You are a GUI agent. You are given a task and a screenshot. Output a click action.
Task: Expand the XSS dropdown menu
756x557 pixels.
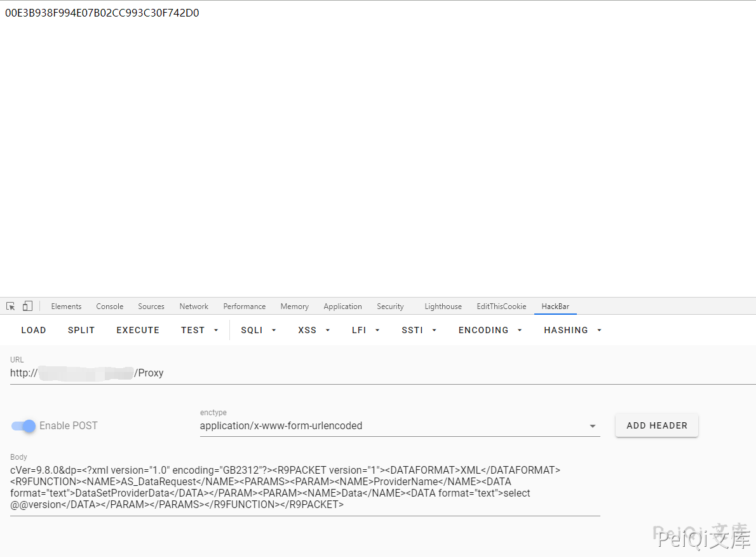click(314, 330)
